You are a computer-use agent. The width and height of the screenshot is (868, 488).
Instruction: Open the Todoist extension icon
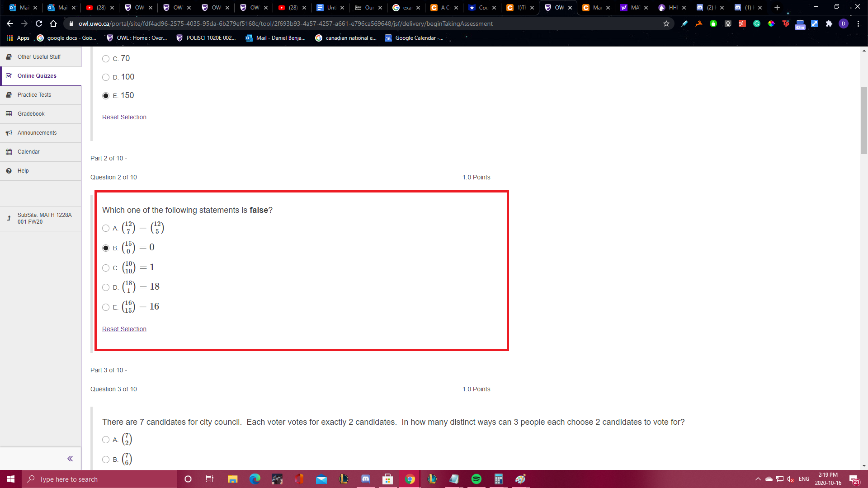[742, 23]
